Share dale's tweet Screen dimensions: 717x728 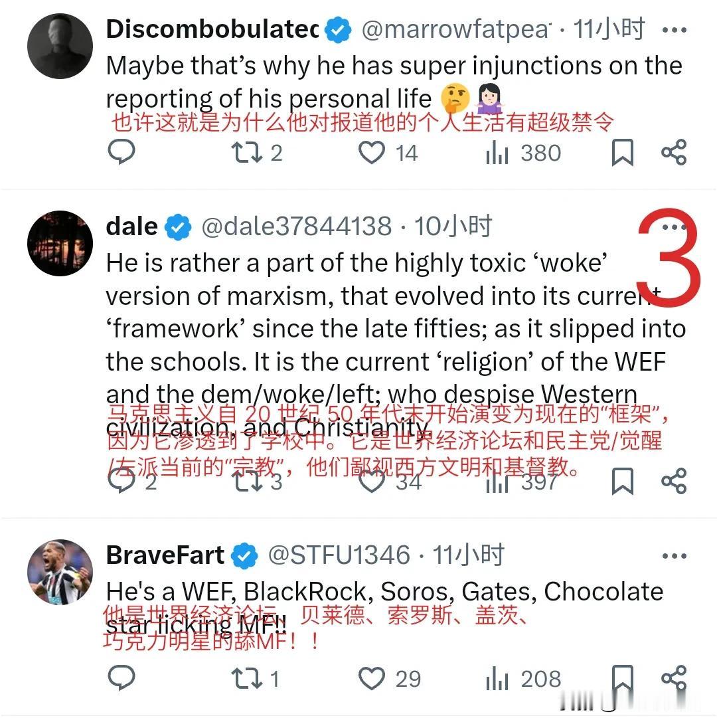pyautogui.click(x=674, y=481)
